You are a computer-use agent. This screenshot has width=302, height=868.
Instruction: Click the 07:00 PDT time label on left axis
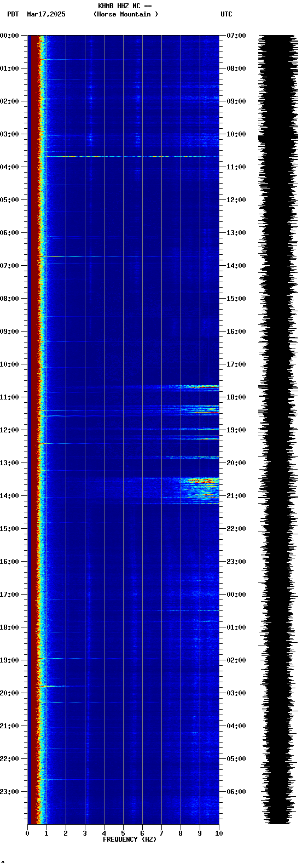point(10,266)
